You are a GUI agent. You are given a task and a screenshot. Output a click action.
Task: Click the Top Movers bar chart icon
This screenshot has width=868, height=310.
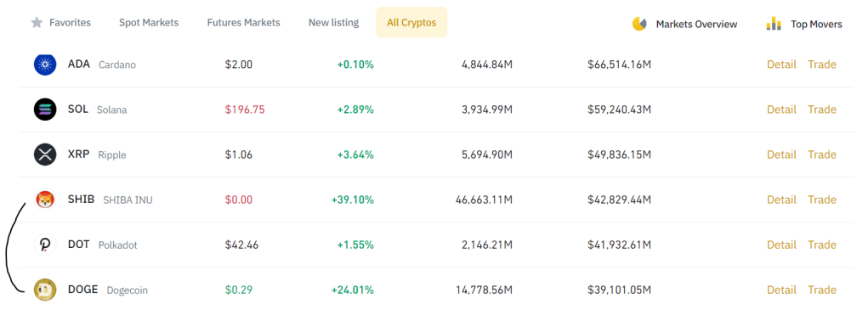[774, 24]
